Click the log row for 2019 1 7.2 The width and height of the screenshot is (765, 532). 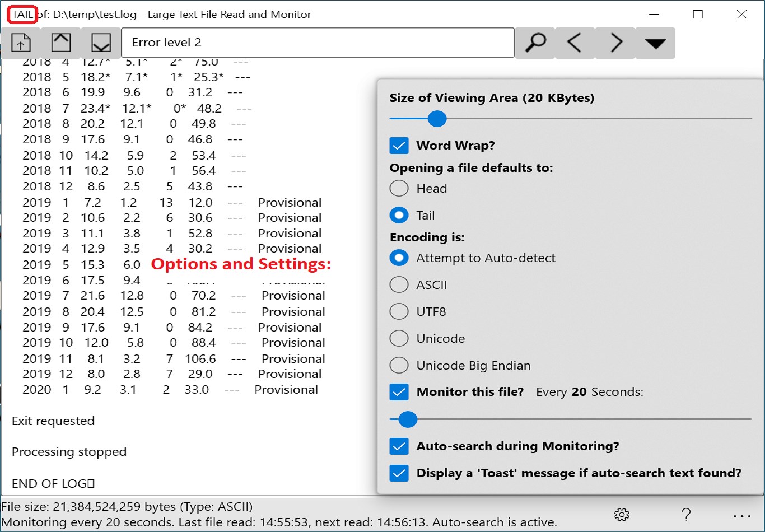point(172,203)
